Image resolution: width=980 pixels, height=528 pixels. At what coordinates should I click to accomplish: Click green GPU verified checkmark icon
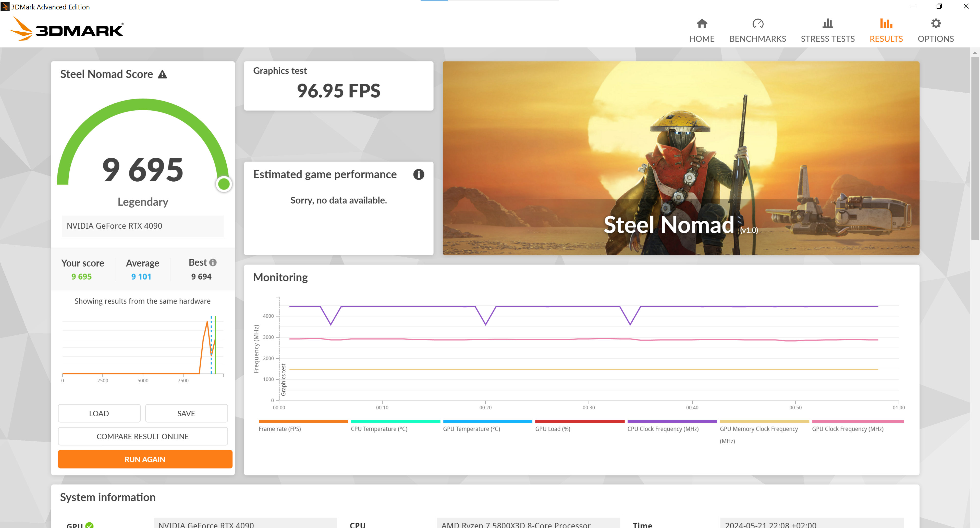click(x=89, y=525)
